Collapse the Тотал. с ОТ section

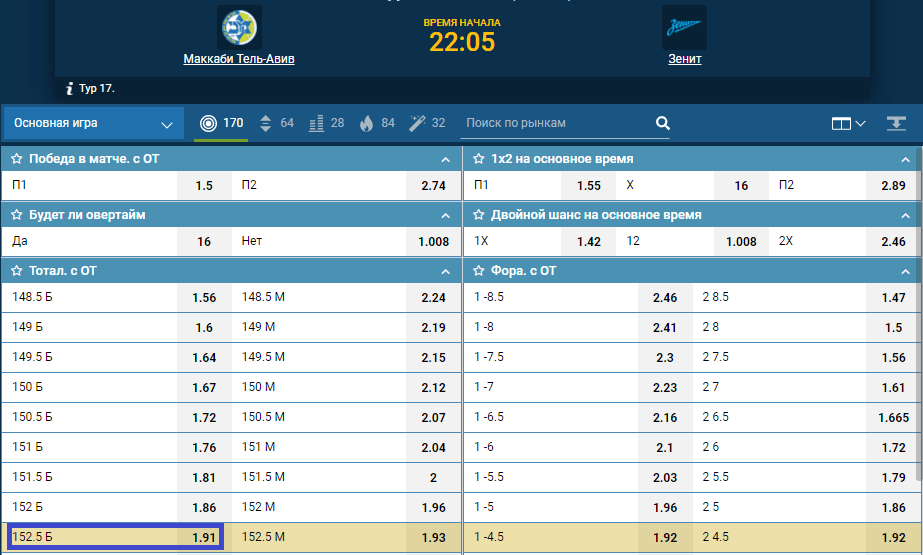point(446,271)
